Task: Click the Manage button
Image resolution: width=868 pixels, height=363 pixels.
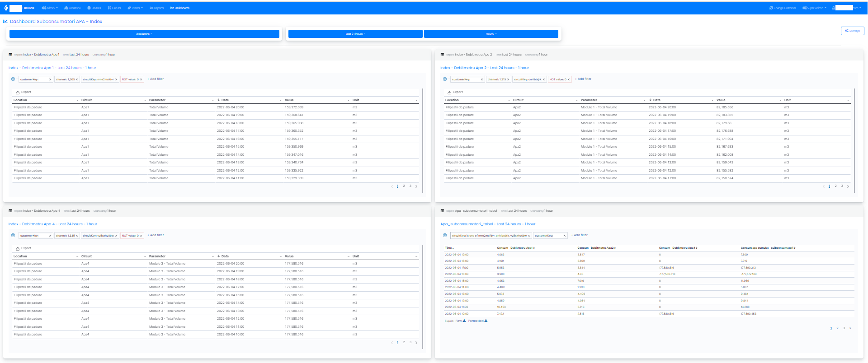Action: (853, 31)
